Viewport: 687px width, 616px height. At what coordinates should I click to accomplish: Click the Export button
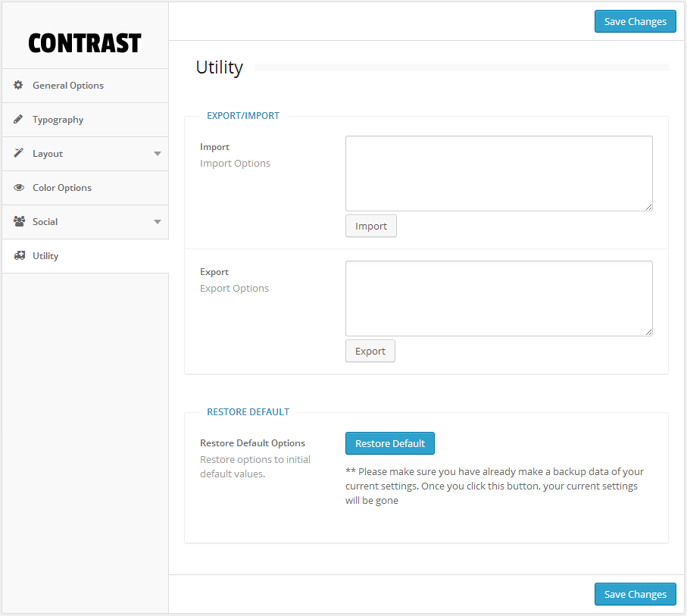[x=370, y=351]
